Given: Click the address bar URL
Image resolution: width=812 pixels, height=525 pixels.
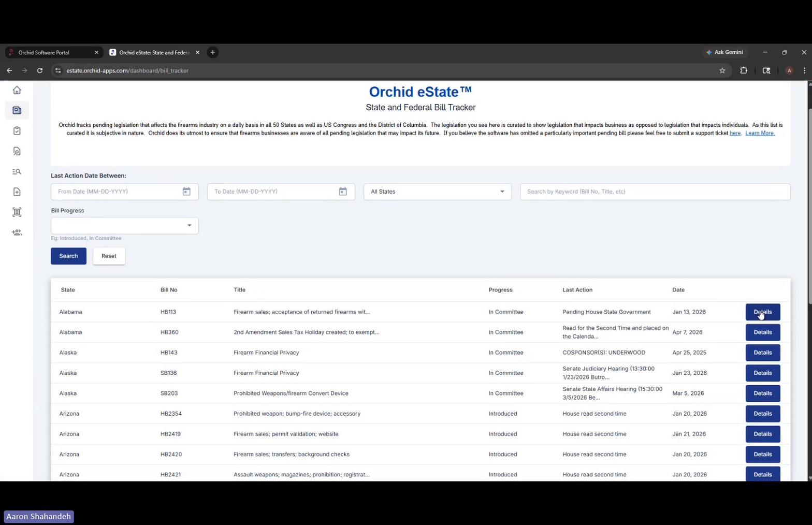Looking at the screenshot, I should [x=127, y=70].
